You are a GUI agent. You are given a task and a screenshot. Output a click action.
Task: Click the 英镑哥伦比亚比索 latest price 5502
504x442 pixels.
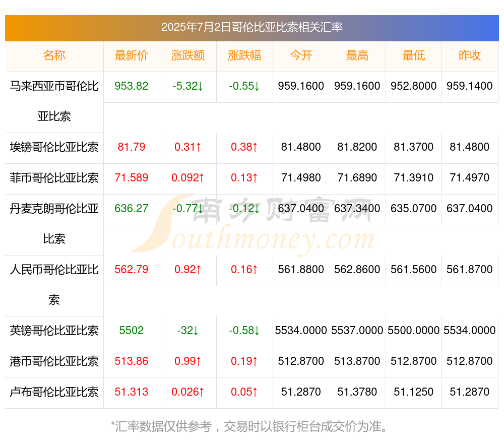(131, 331)
